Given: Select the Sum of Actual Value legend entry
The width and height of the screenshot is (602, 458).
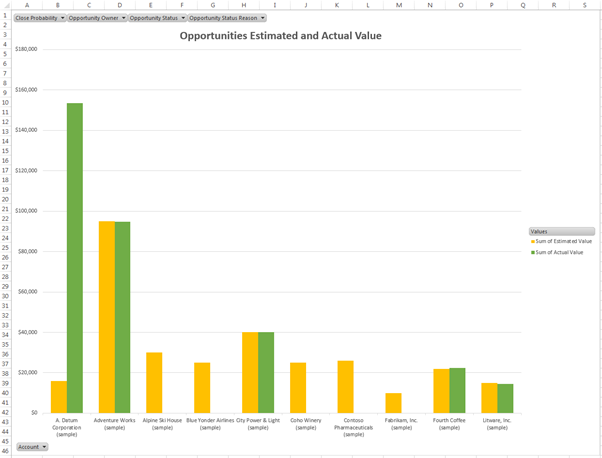Looking at the screenshot, I should coord(560,252).
